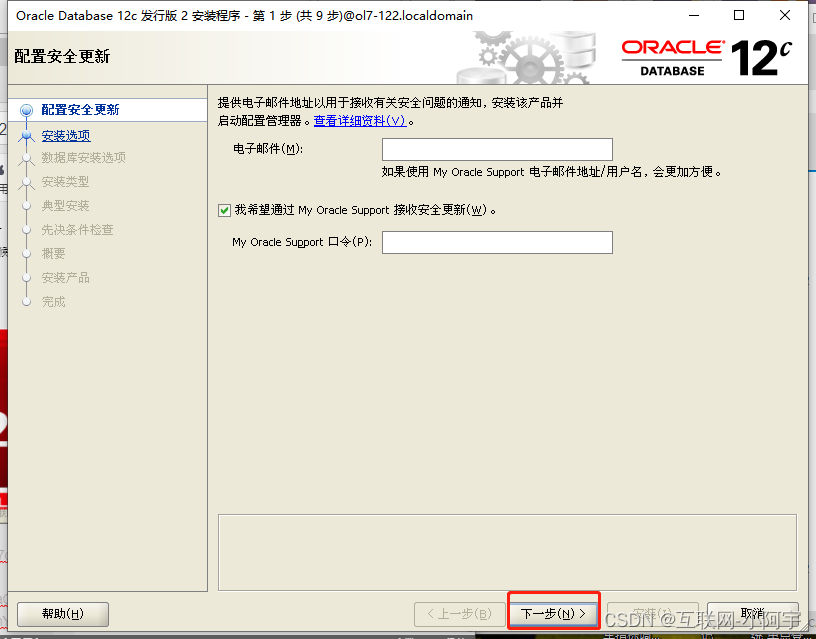This screenshot has height=639, width=816.
Task: Select the 安装选项 step in sidebar
Action: (x=66, y=136)
